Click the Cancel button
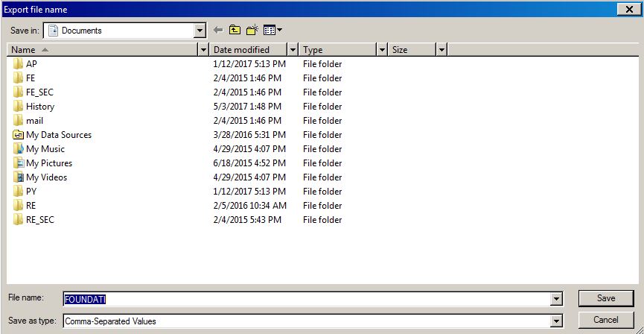The width and height of the screenshot is (644, 334). 606,320
